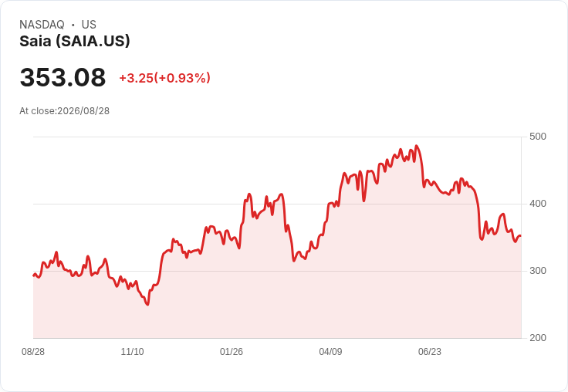The width and height of the screenshot is (568, 392).
Task: Click the leftmost start of the price line
Action: point(34,275)
